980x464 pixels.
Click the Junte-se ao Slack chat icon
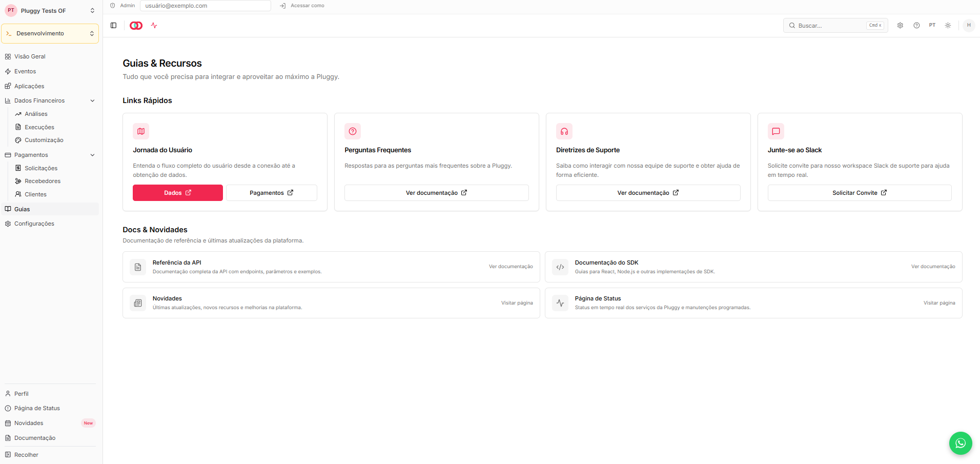tap(776, 131)
